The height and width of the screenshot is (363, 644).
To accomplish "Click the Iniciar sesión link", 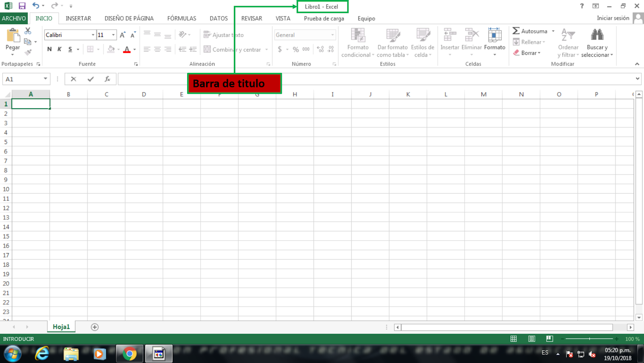I will (x=613, y=18).
